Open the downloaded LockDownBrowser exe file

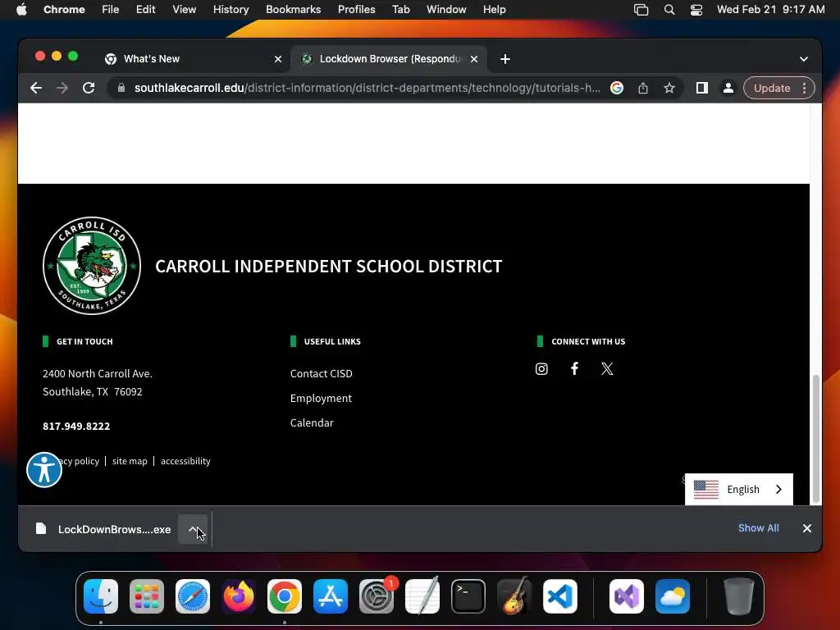pos(104,529)
